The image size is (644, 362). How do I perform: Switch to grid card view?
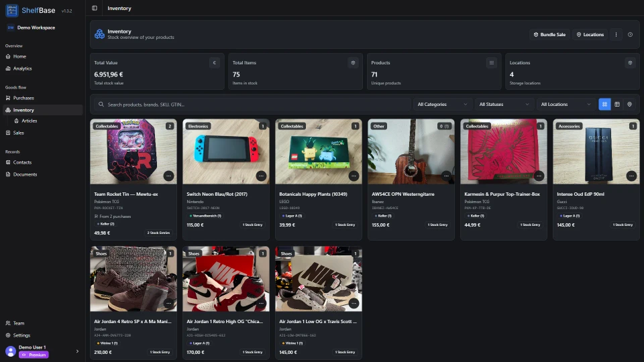(604, 105)
